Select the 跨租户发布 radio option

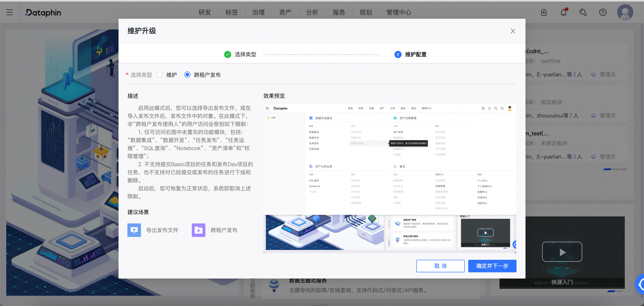[187, 75]
